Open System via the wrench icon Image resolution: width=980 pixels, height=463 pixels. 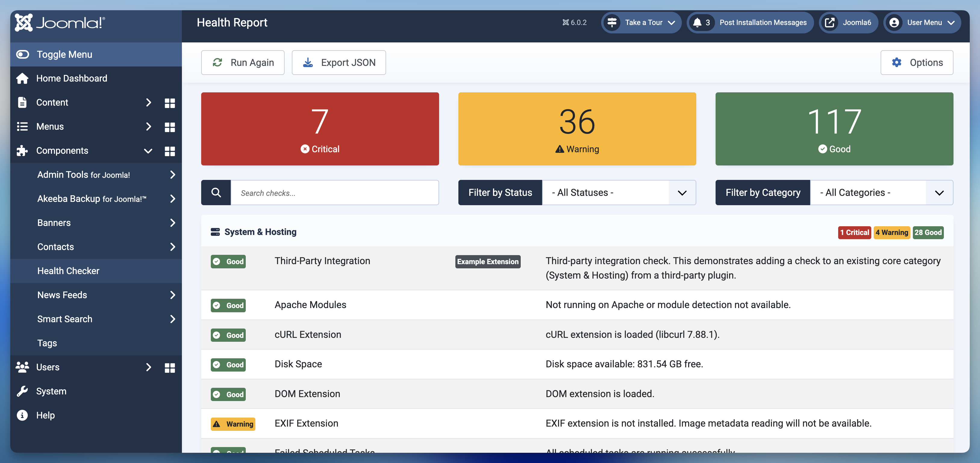22,391
